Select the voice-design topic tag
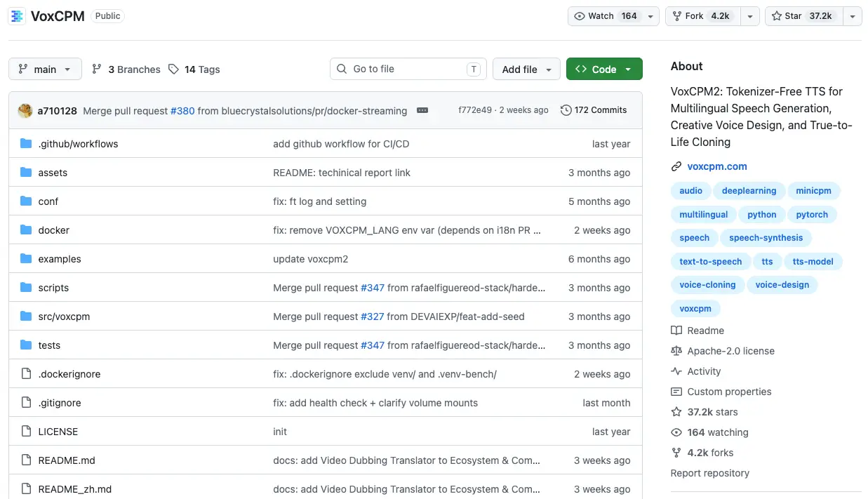Image resolution: width=868 pixels, height=499 pixels. click(x=782, y=285)
